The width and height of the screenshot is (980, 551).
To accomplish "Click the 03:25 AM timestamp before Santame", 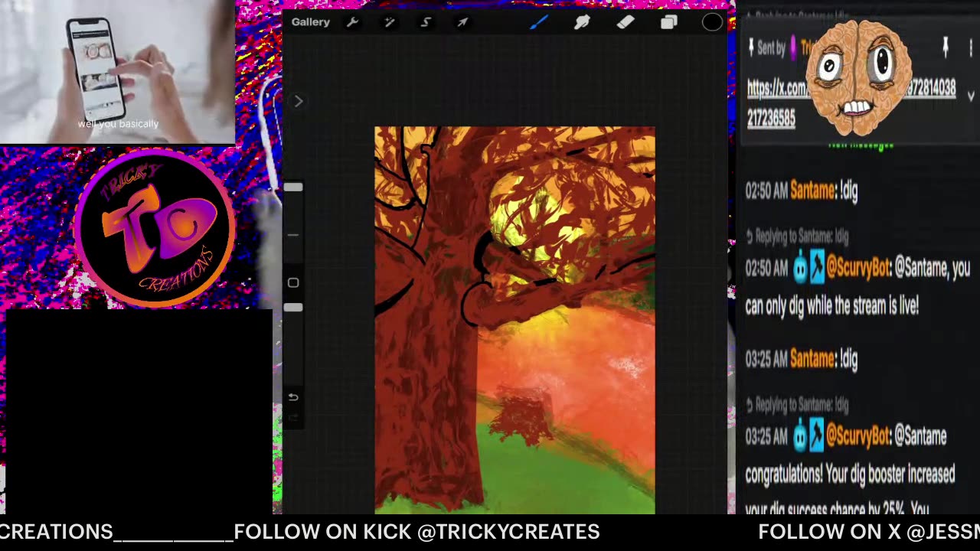I will click(x=766, y=358).
